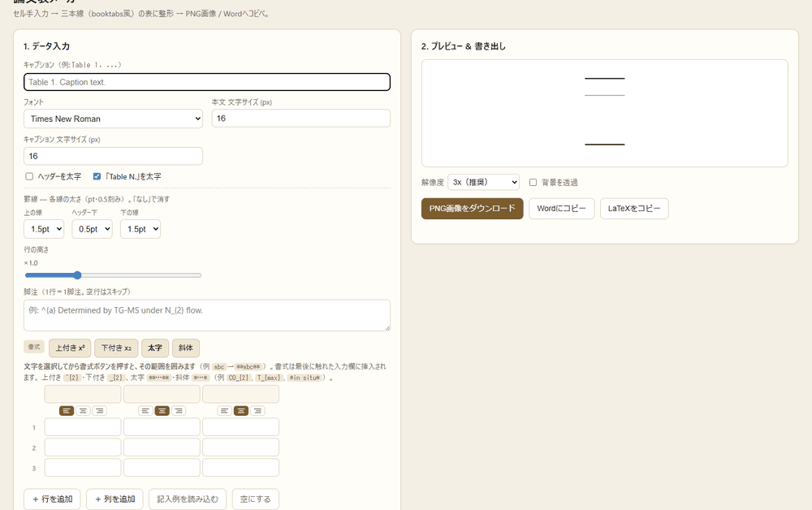812x510 pixels.
Task: Focus row 3 third column cell
Action: coord(241,468)
